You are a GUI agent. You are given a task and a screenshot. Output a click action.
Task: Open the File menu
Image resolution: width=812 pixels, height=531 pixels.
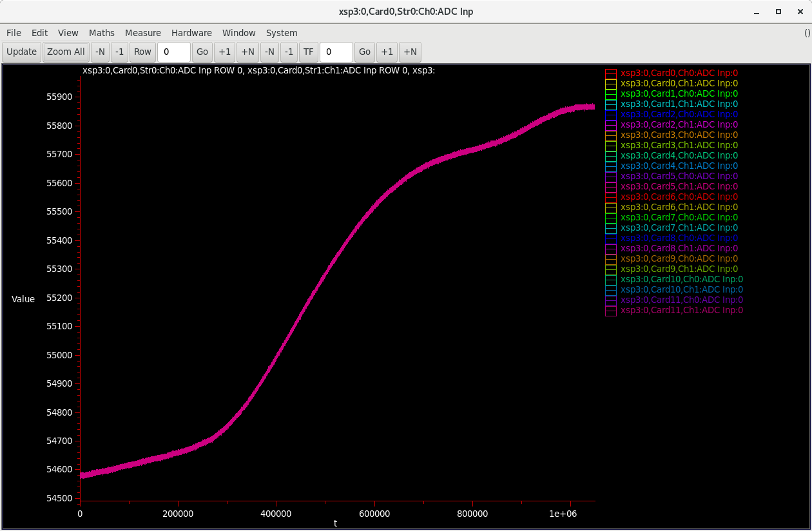14,33
